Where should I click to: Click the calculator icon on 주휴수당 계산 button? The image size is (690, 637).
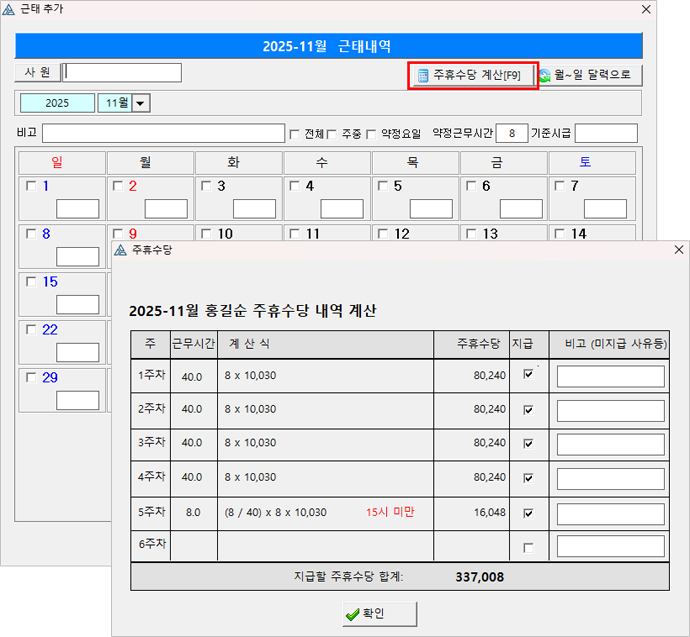423,76
